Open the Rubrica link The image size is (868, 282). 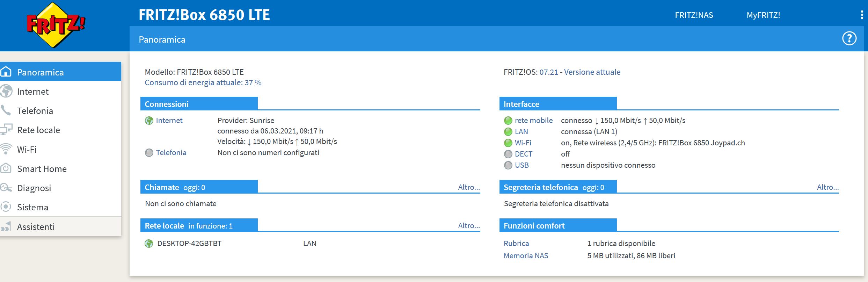pyautogui.click(x=516, y=244)
